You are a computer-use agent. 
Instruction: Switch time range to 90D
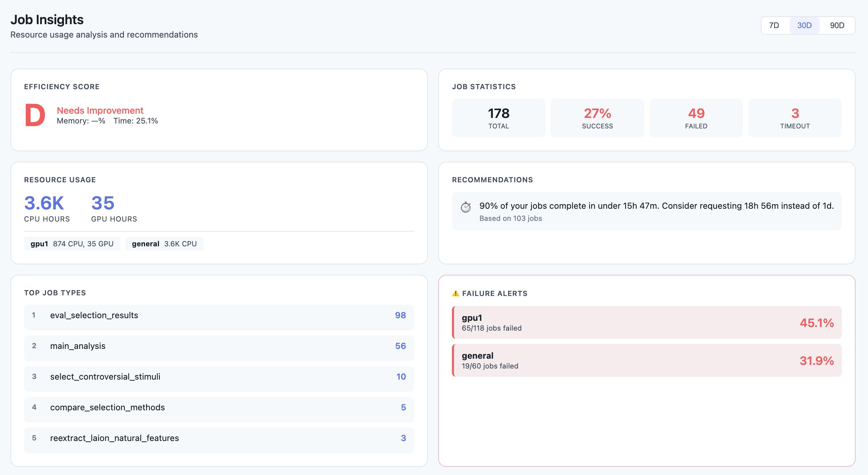click(837, 25)
